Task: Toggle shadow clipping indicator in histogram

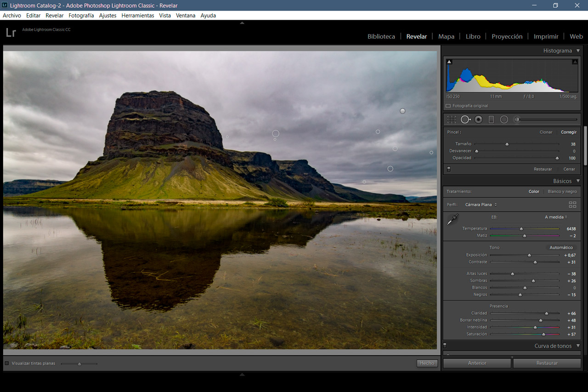Action: [x=449, y=62]
